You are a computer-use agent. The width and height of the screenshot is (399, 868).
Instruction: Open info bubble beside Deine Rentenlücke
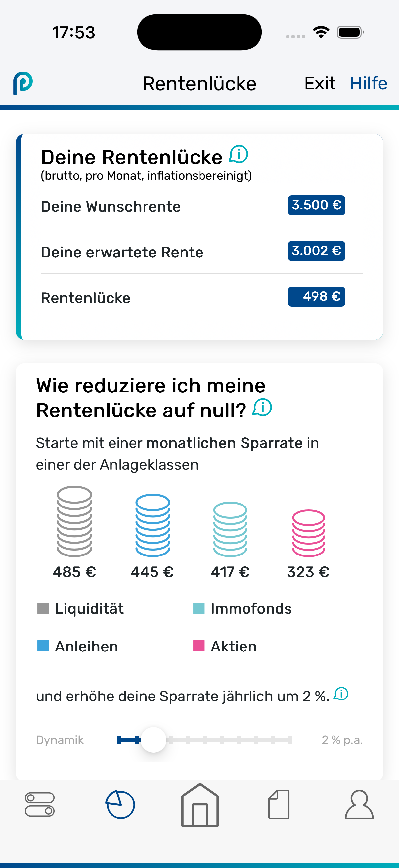[239, 154]
